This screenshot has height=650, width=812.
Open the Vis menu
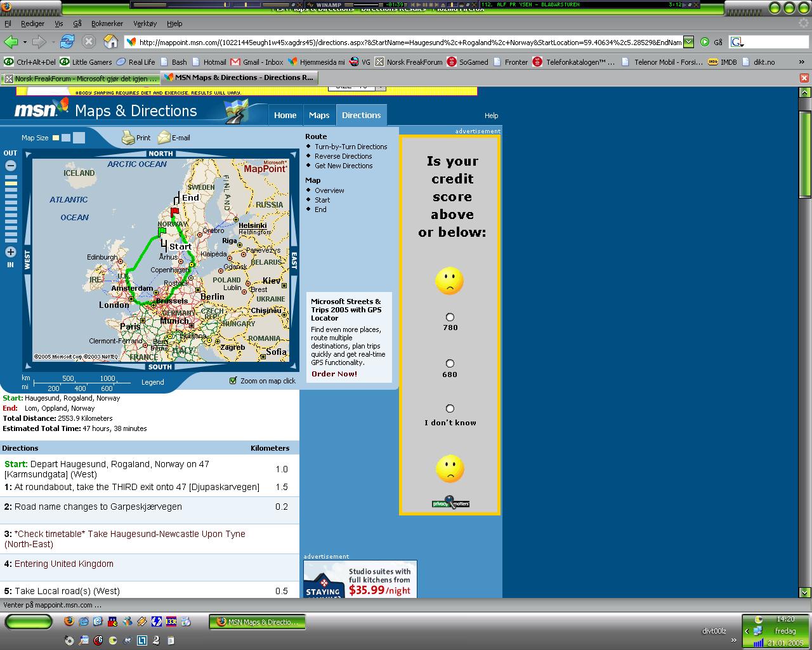[x=59, y=23]
